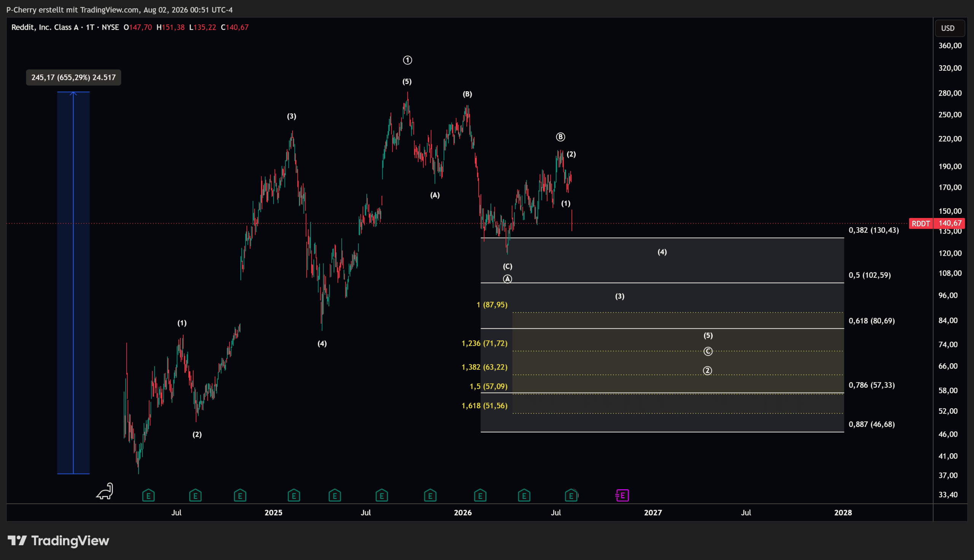Image resolution: width=974 pixels, height=560 pixels.
Task: Click the high value H151,38
Action: 170,27
